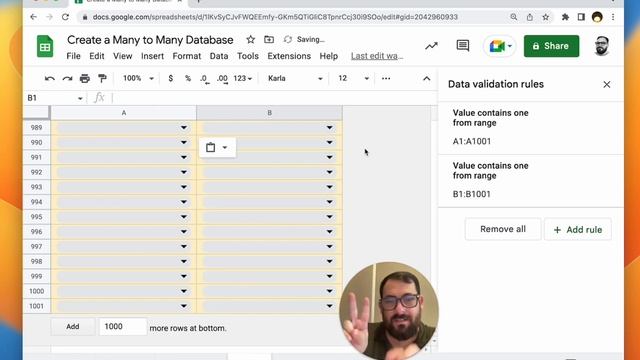Viewport: 640px width, 360px height.
Task: Select column B header
Action: (269, 113)
